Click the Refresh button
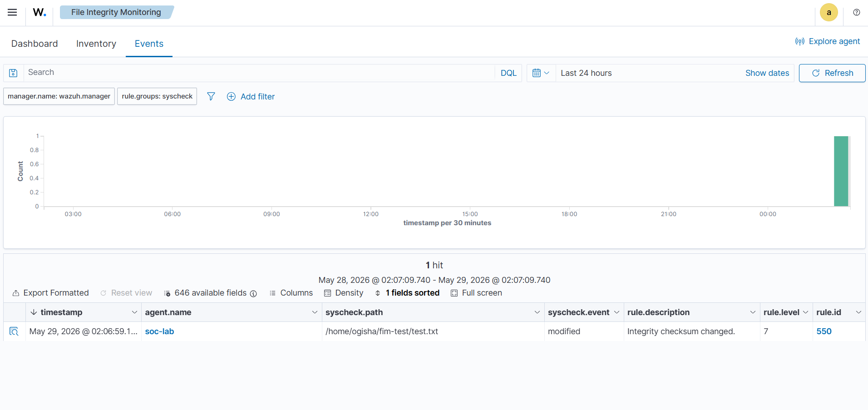868x410 pixels. click(x=832, y=73)
